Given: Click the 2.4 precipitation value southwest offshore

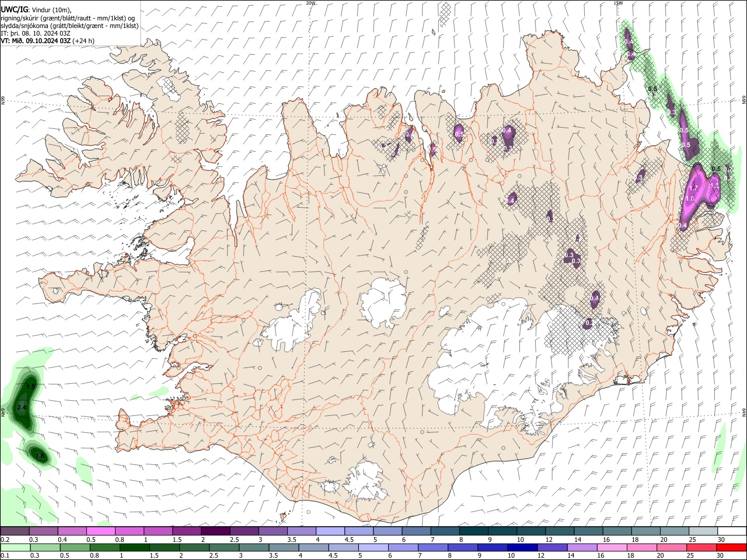Looking at the screenshot, I should pos(22,407).
